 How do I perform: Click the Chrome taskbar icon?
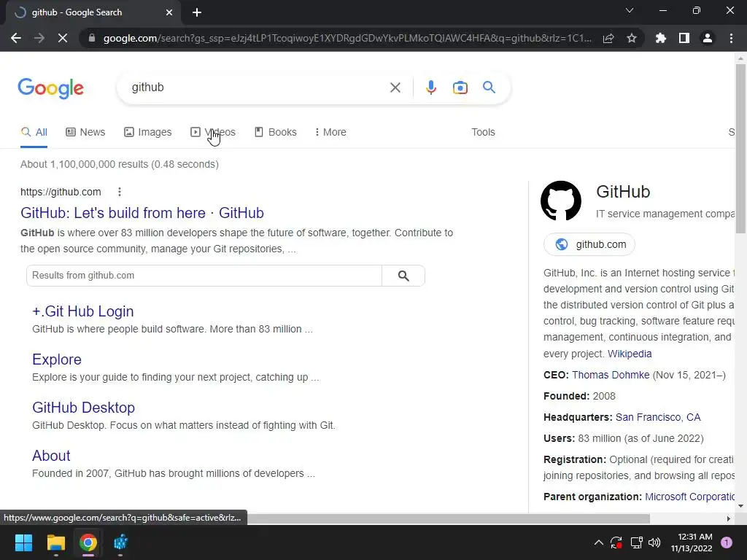(88, 542)
